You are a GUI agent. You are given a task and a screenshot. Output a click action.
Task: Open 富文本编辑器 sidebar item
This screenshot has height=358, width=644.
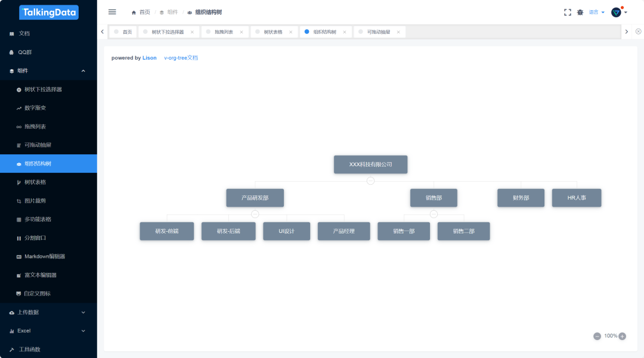click(x=48, y=275)
